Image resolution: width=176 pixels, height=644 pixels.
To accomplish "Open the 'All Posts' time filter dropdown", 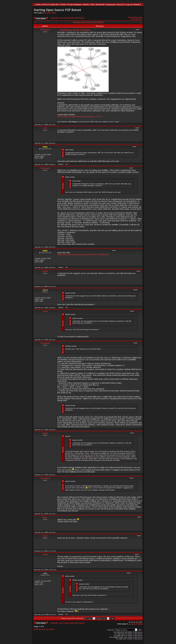I will tap(89, 619).
